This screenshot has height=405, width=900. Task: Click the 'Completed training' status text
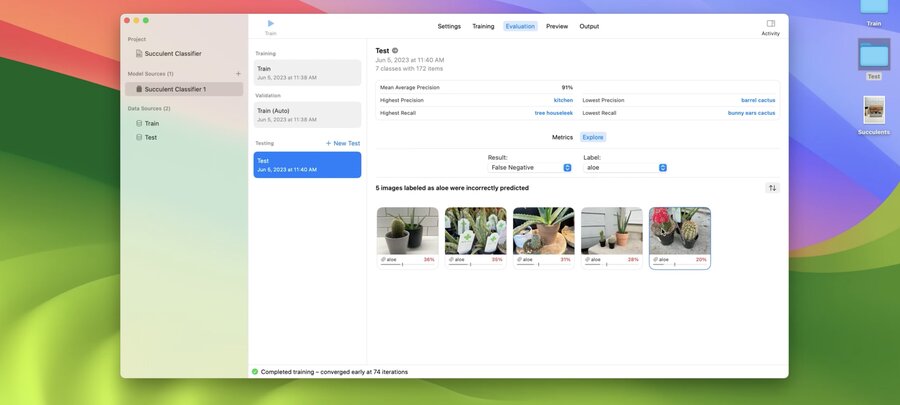334,372
